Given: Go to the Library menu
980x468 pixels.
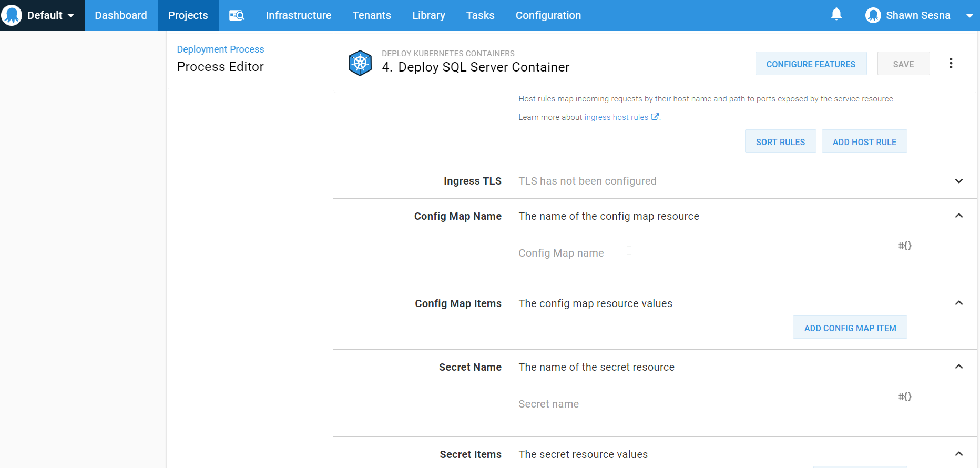Looking at the screenshot, I should pyautogui.click(x=428, y=15).
